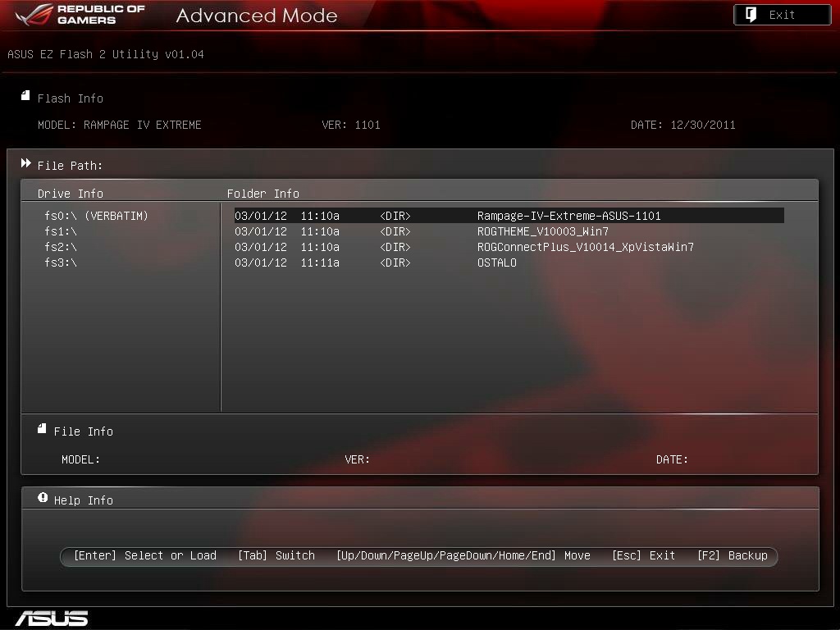Click the MODEL: RAMPAGE IV EXTREME text
This screenshot has width=840, height=630.
(x=120, y=125)
